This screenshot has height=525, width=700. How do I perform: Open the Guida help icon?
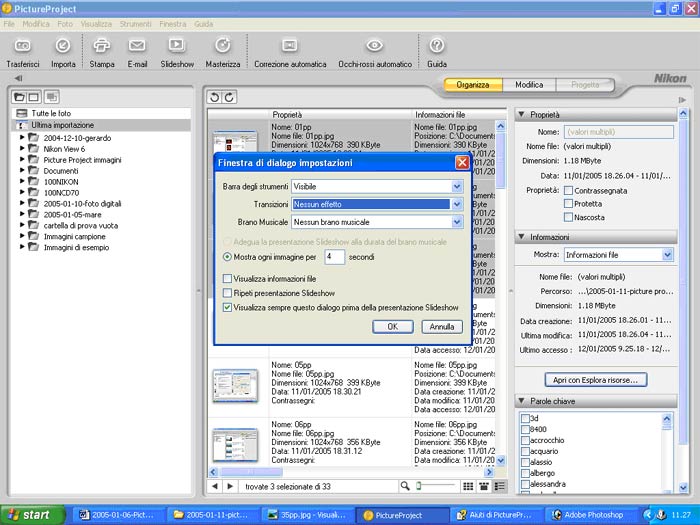click(x=437, y=45)
